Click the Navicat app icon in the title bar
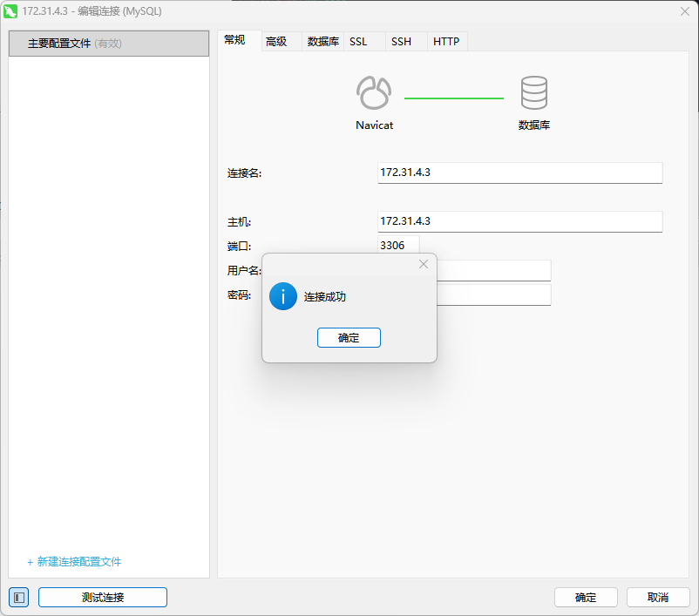The height and width of the screenshot is (616, 699). click(x=11, y=11)
